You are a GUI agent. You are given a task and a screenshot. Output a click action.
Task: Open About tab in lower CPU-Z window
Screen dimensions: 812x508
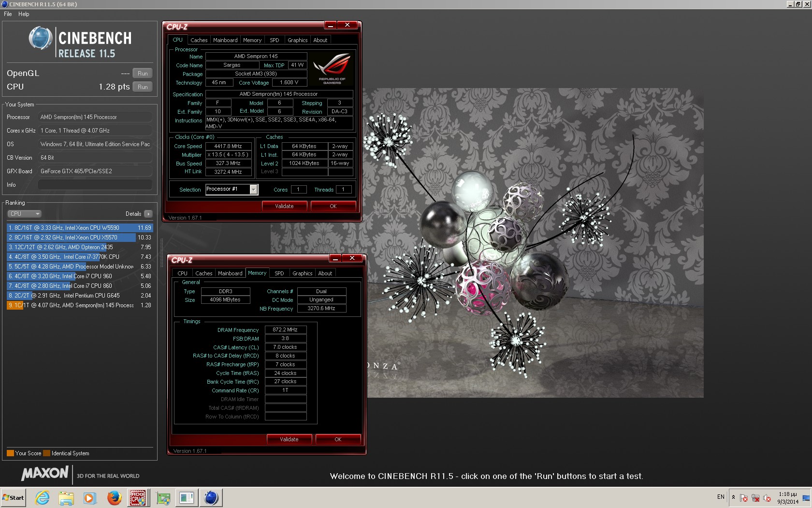pyautogui.click(x=325, y=273)
